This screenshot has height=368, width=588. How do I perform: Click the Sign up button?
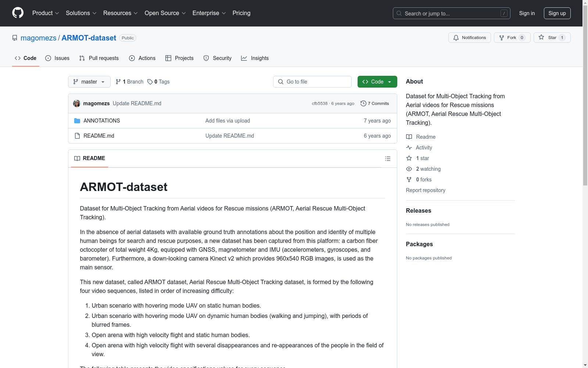tap(557, 13)
